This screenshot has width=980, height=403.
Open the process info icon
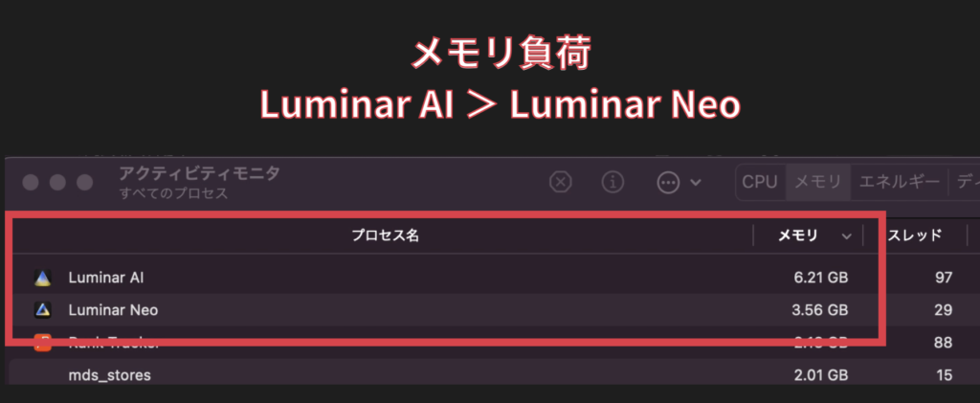pyautogui.click(x=613, y=182)
